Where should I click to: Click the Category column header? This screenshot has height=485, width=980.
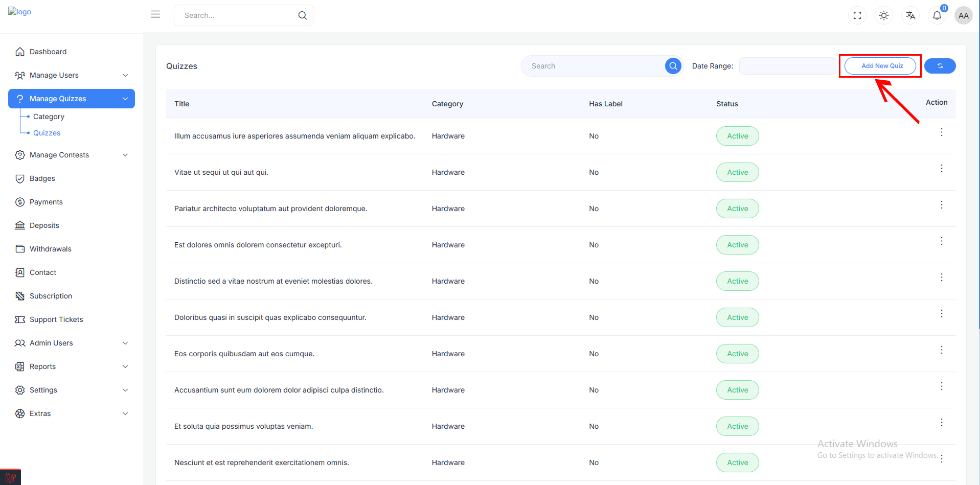tap(447, 104)
